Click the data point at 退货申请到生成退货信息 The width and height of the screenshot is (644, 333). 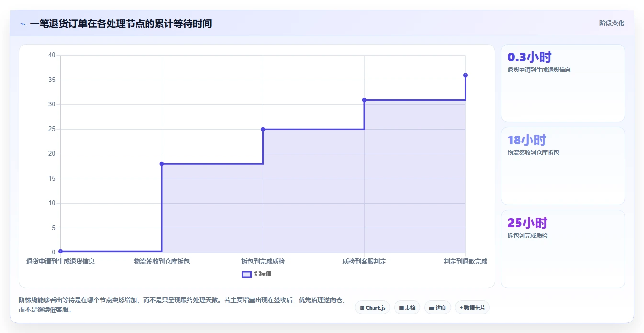[x=60, y=251]
